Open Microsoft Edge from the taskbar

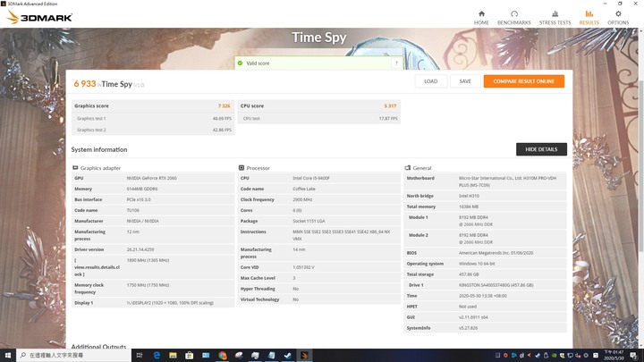[x=157, y=356]
